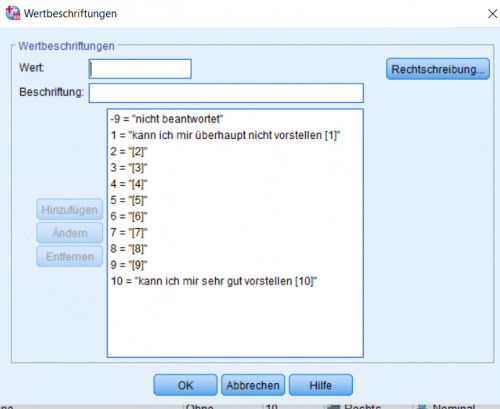The width and height of the screenshot is (500, 409).
Task: Open help with the Hilfe button
Action: [x=320, y=385]
